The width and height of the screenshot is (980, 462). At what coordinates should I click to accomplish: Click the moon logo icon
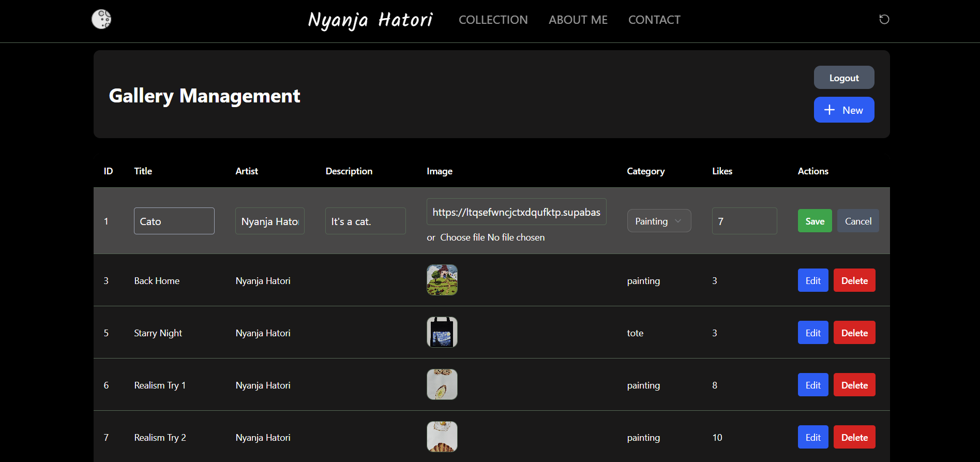(101, 19)
